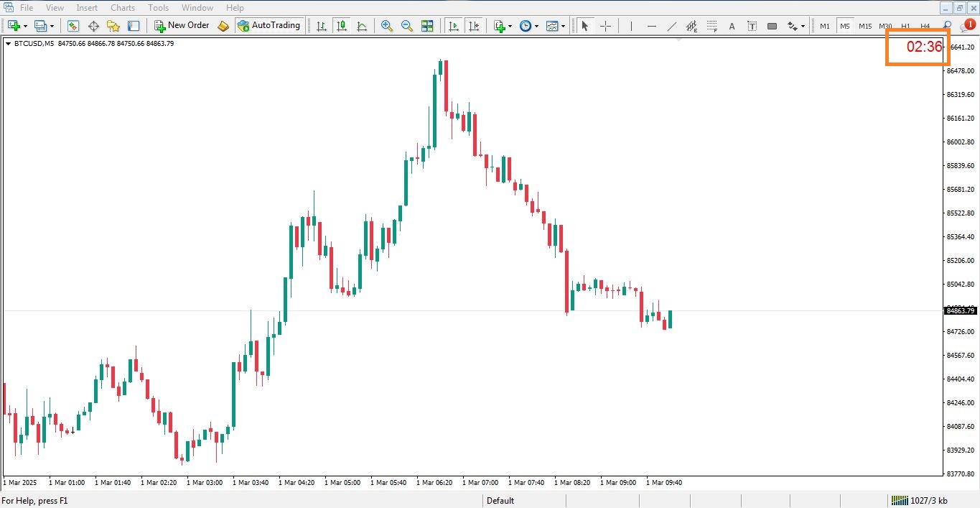The image size is (980, 508).
Task: Select the Crosshair tool
Action: click(605, 26)
